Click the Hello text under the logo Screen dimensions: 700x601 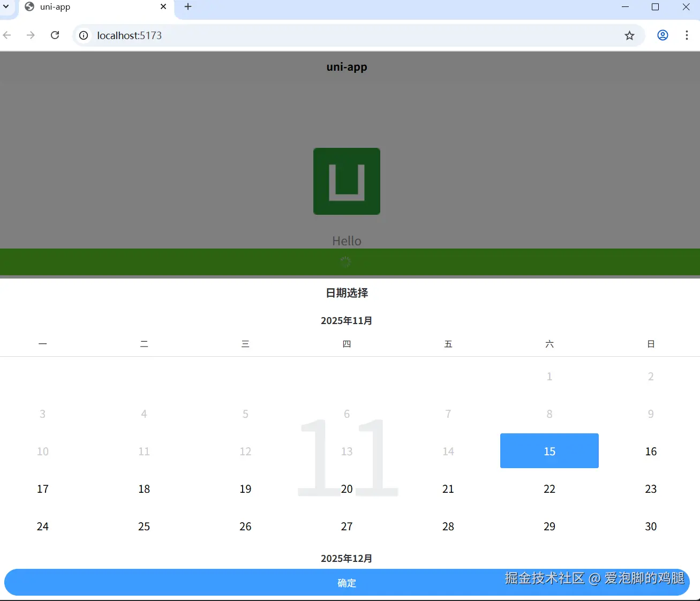[x=347, y=241]
